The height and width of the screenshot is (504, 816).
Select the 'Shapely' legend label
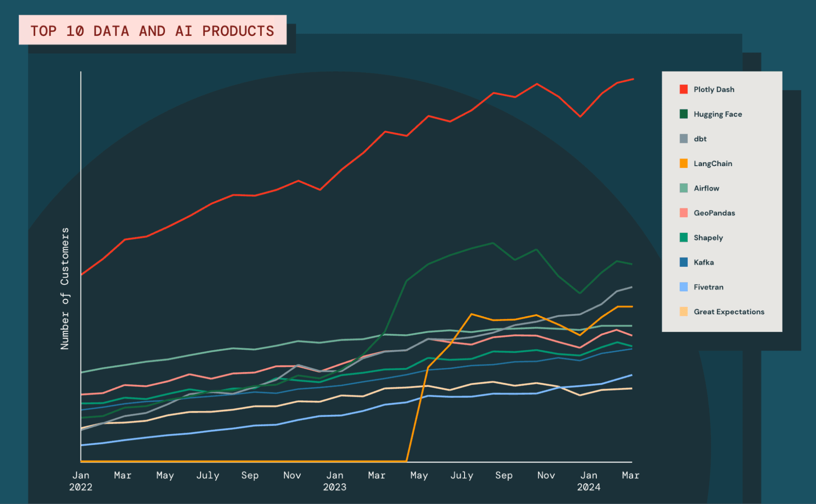point(708,238)
